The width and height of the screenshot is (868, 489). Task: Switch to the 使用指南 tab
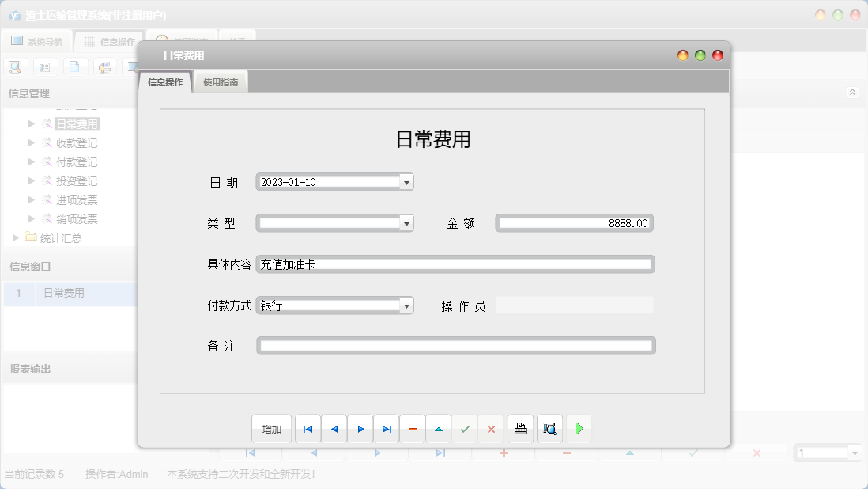click(x=220, y=80)
